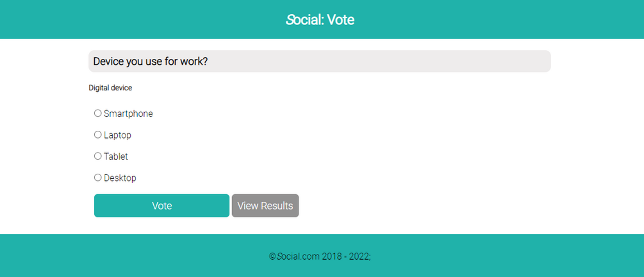Click Social.com in the footer
644x277 pixels.
coord(298,256)
